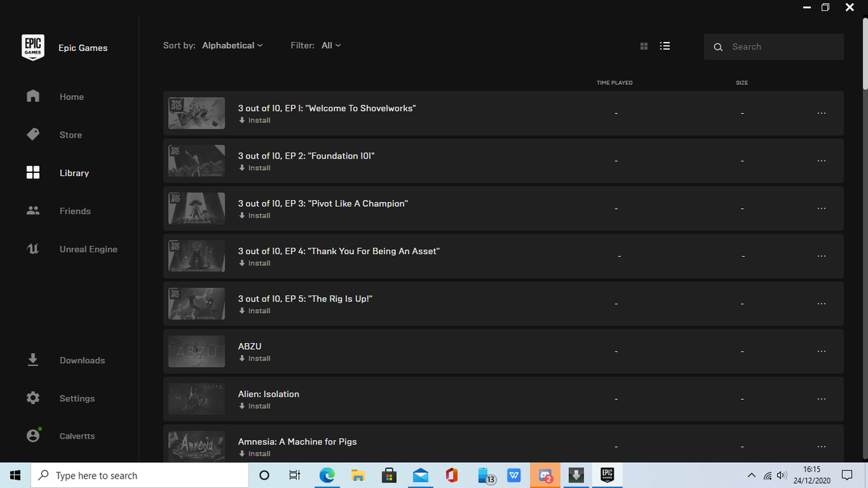Switch library to list view

[665, 46]
